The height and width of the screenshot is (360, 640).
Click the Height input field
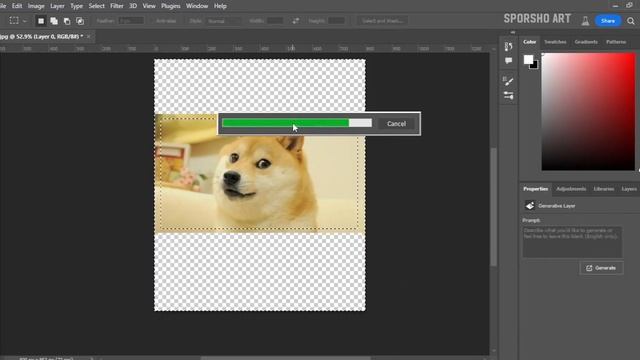pyautogui.click(x=336, y=21)
